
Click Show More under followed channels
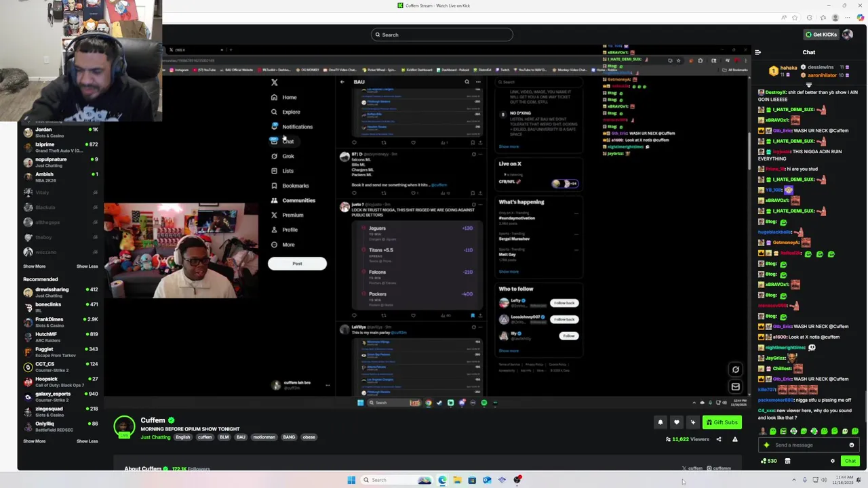coord(35,266)
